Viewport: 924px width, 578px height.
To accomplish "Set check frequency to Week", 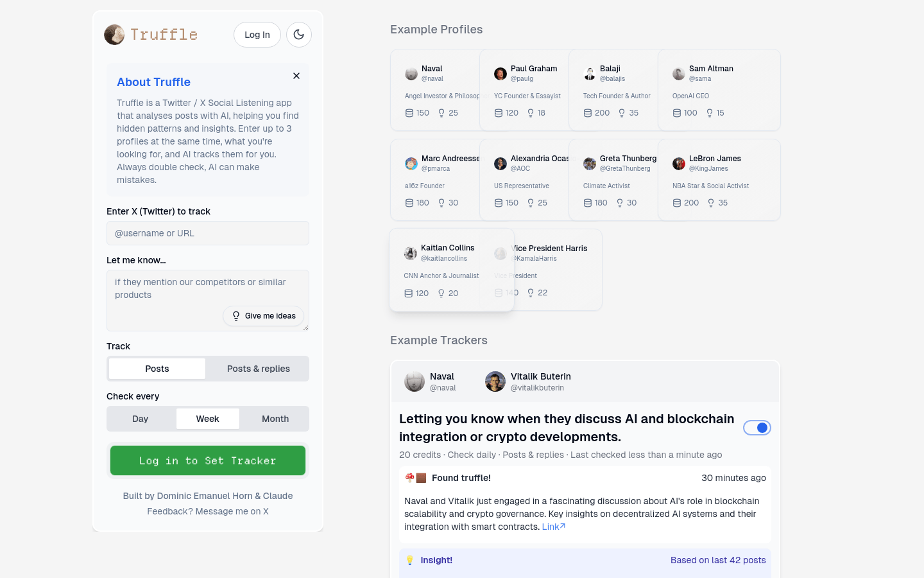I will click(208, 419).
